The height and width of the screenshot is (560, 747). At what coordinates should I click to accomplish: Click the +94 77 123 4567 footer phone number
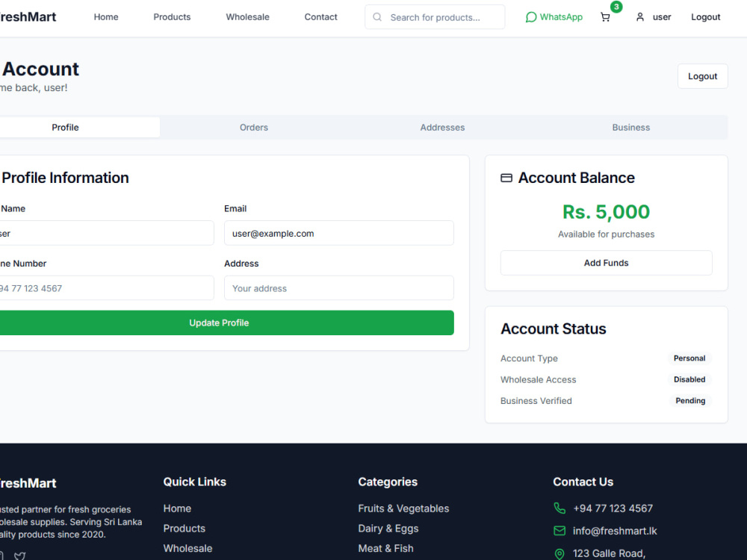613,508
